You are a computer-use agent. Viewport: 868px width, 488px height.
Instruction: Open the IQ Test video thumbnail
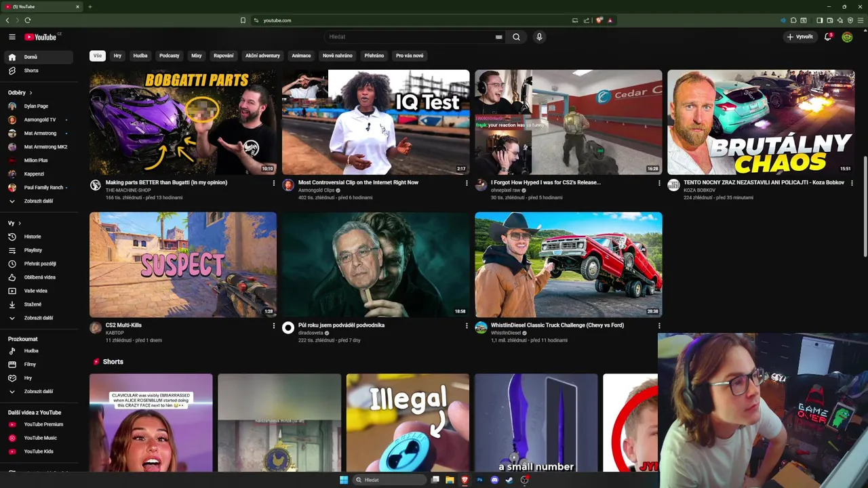tap(376, 122)
